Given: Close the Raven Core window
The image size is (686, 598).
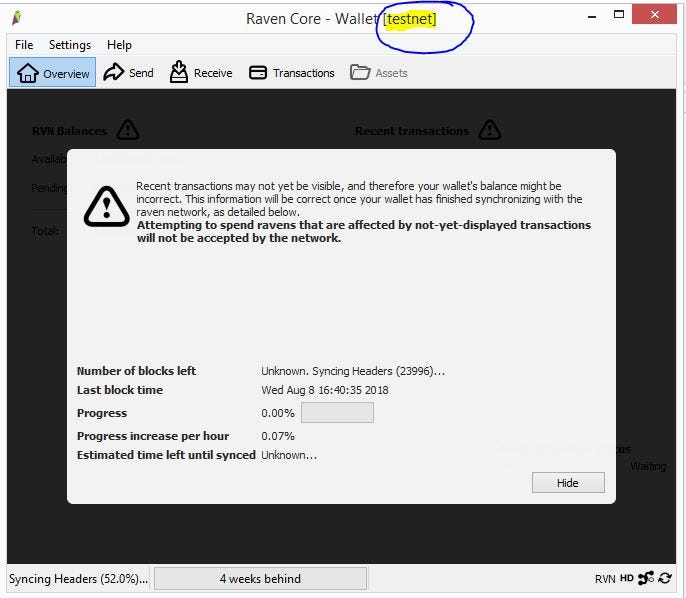Looking at the screenshot, I should (654, 15).
